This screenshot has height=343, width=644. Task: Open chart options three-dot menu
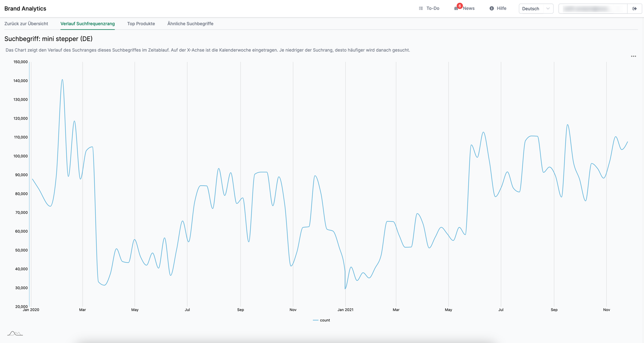click(633, 56)
